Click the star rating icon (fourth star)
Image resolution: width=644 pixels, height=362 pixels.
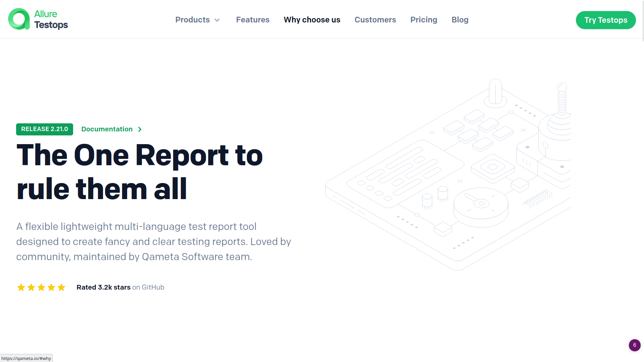coord(51,287)
